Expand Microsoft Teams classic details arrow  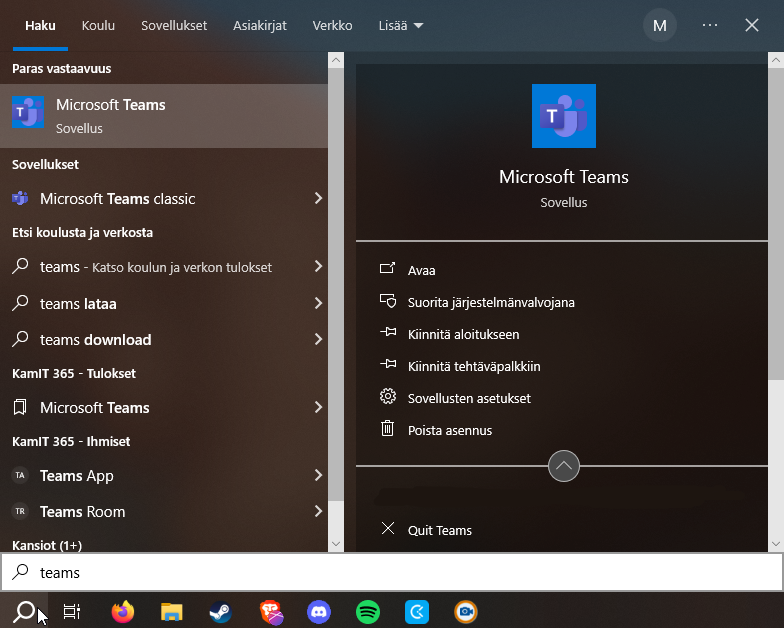pyautogui.click(x=318, y=198)
